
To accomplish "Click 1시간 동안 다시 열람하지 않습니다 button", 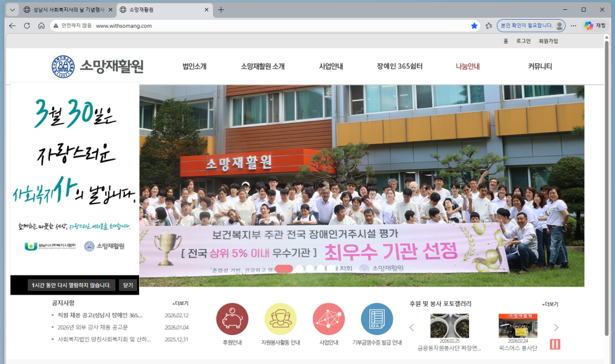I will [71, 285].
